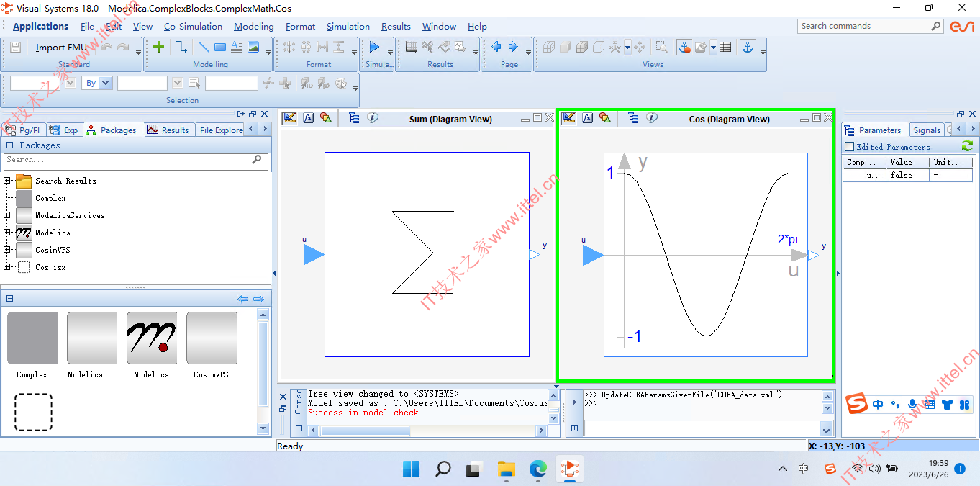The height and width of the screenshot is (486, 980).
Task: Switch to the Signals tab
Action: 927,130
